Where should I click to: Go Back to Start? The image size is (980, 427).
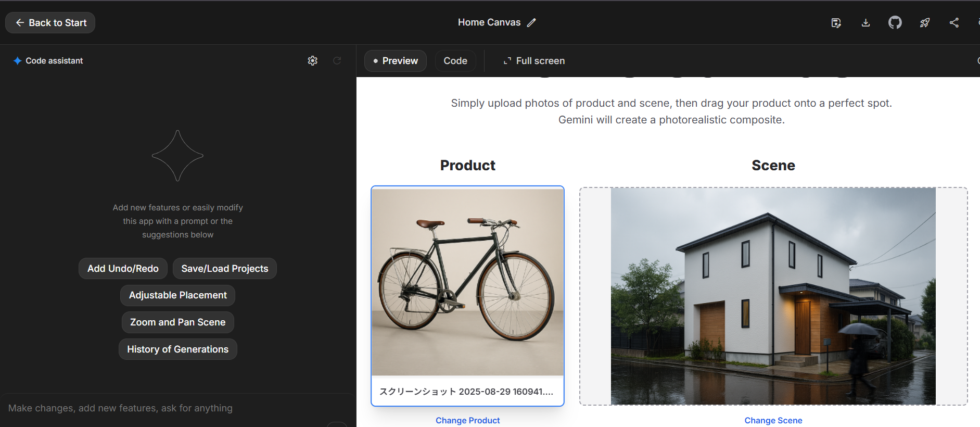coord(50,22)
